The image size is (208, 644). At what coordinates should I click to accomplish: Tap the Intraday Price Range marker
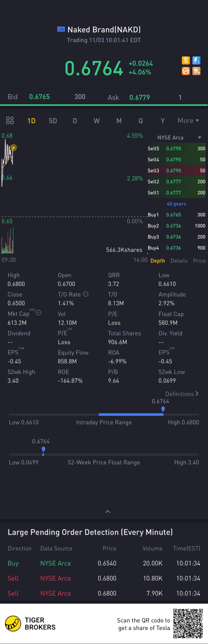pyautogui.click(x=163, y=409)
